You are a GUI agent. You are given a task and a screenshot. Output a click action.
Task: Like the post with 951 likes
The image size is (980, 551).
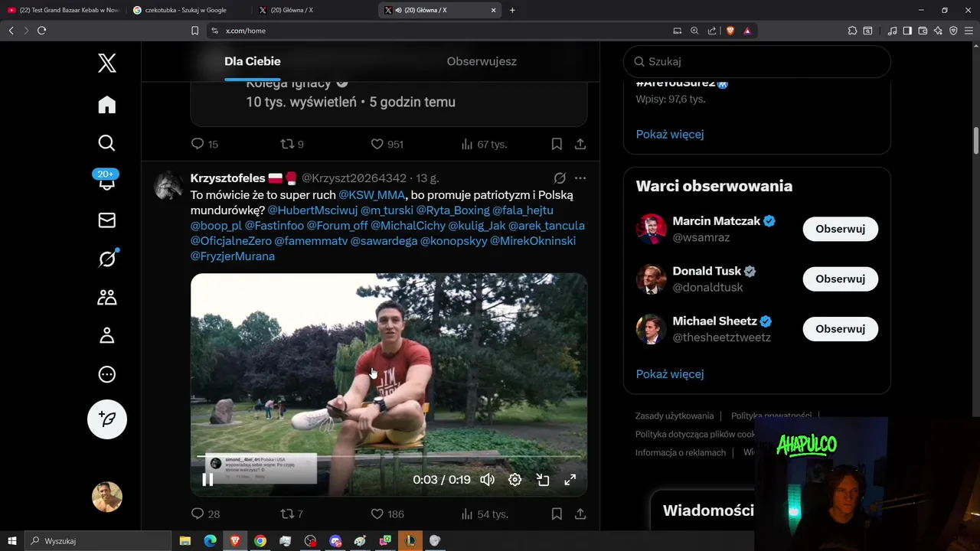click(387, 144)
